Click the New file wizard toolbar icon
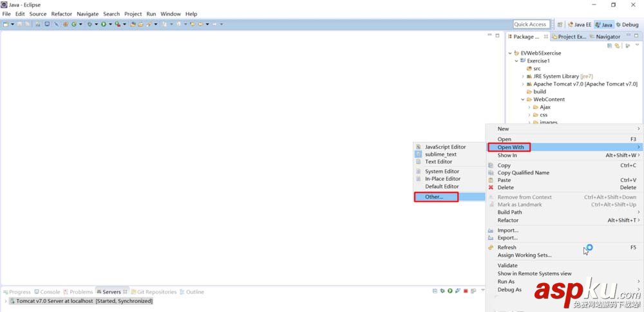 (6, 24)
